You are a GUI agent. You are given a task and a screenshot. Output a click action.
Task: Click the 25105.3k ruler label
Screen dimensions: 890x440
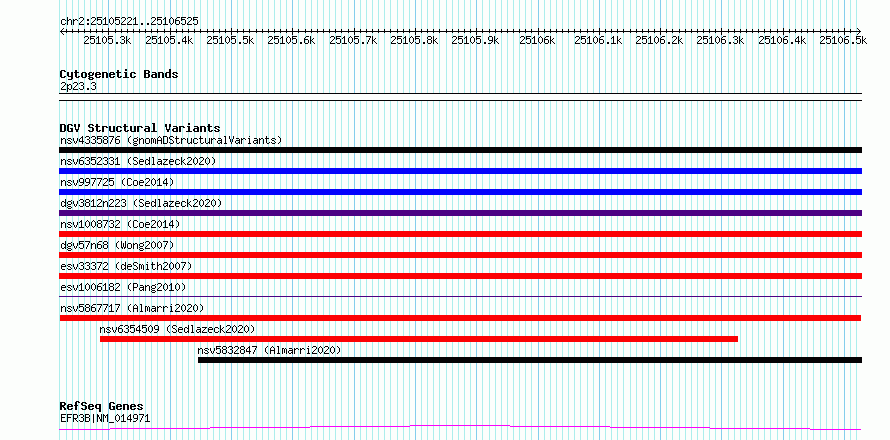[107, 40]
